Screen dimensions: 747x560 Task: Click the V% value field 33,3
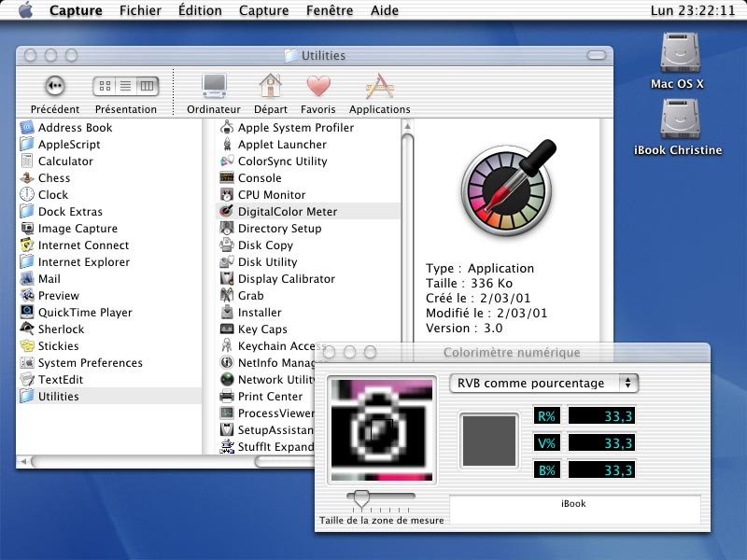pos(601,442)
